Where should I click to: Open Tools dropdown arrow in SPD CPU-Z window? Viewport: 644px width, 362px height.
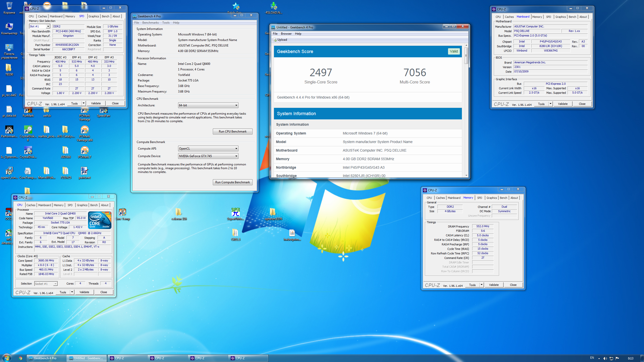[x=84, y=103]
